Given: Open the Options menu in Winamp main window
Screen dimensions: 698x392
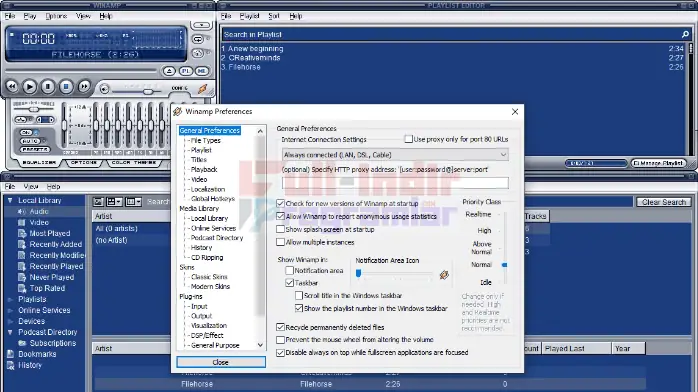Looking at the screenshot, I should pos(56,16).
